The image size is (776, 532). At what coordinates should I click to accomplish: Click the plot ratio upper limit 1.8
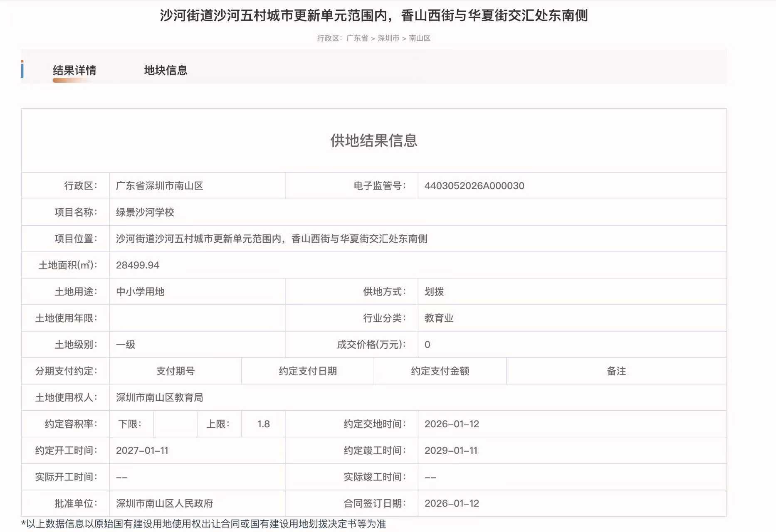263,424
